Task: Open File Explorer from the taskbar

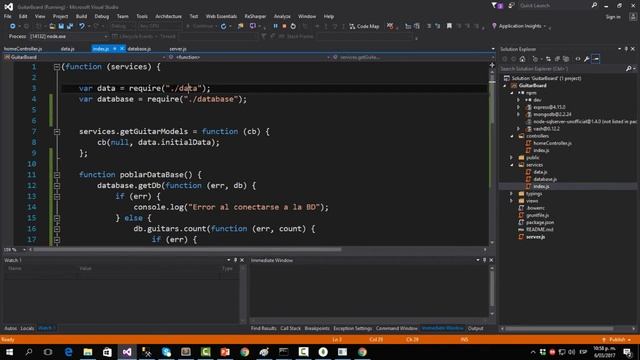Action: [88, 352]
